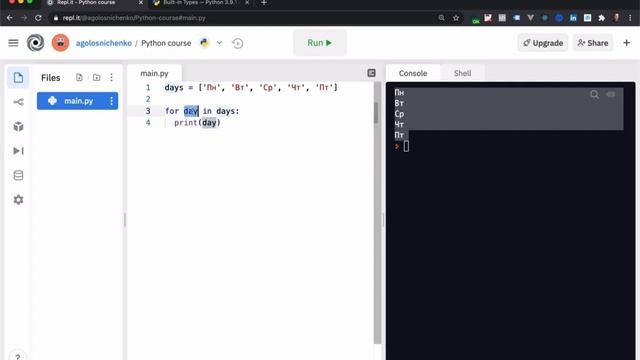This screenshot has height=360, width=640.
Task: Open the browser extensions puzzle icon
Action: tap(602, 18)
